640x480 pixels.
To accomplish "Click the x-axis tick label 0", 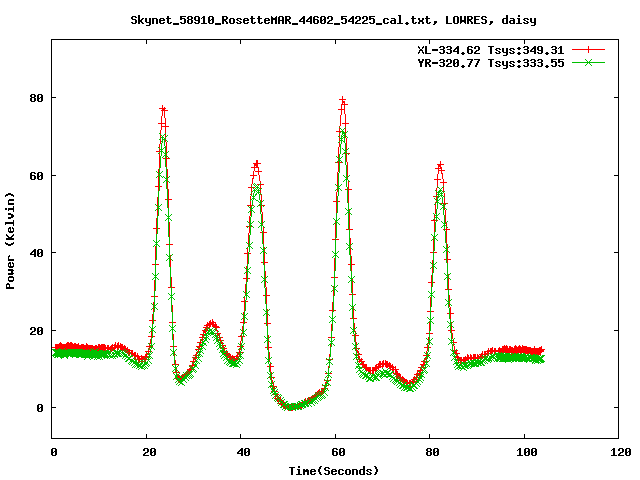I will pos(54,452).
